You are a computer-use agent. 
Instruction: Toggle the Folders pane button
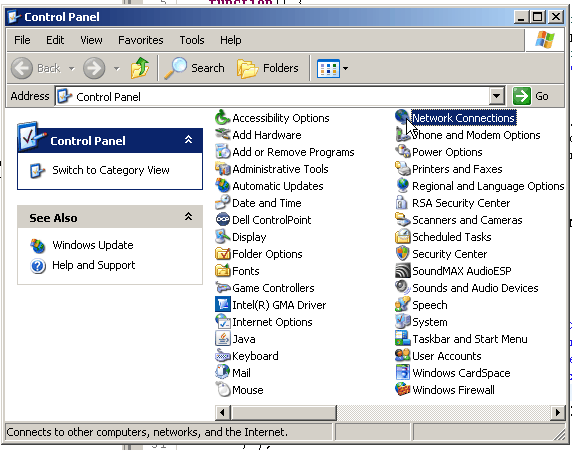pyautogui.click(x=268, y=68)
